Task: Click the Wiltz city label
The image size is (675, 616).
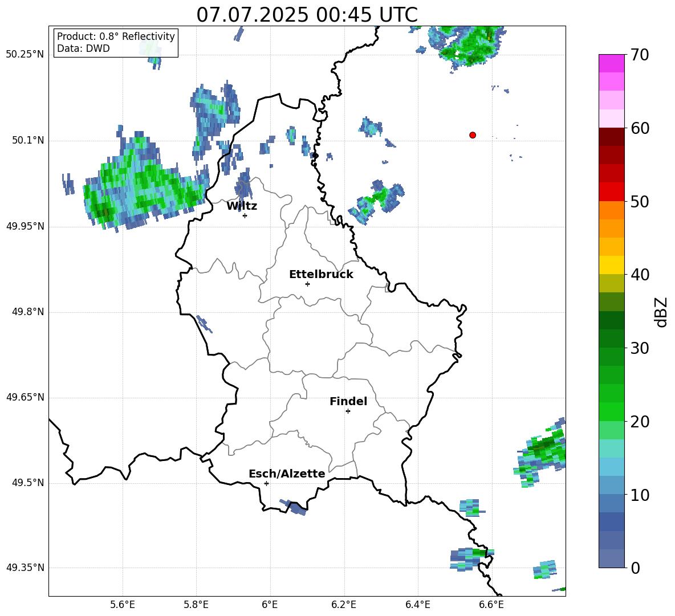Action: [x=242, y=206]
